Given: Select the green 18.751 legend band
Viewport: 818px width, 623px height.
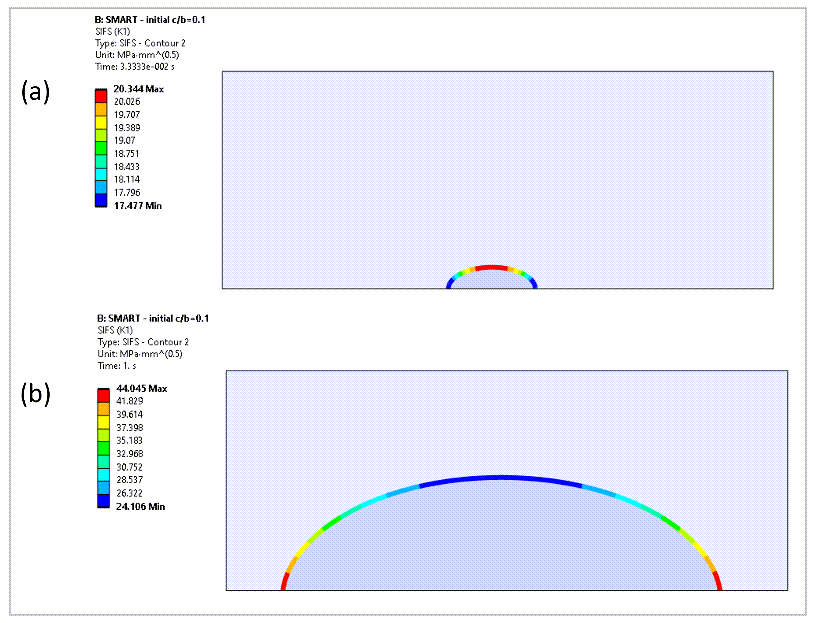Looking at the screenshot, I should (x=99, y=147).
